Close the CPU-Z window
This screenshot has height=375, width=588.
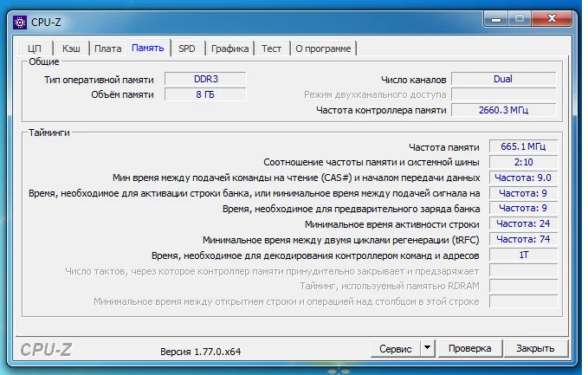[552, 19]
